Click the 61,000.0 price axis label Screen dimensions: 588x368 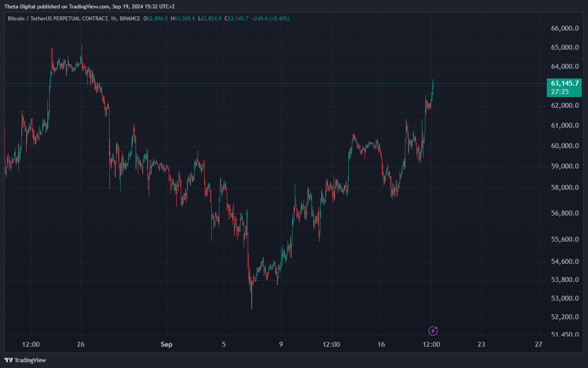565,125
